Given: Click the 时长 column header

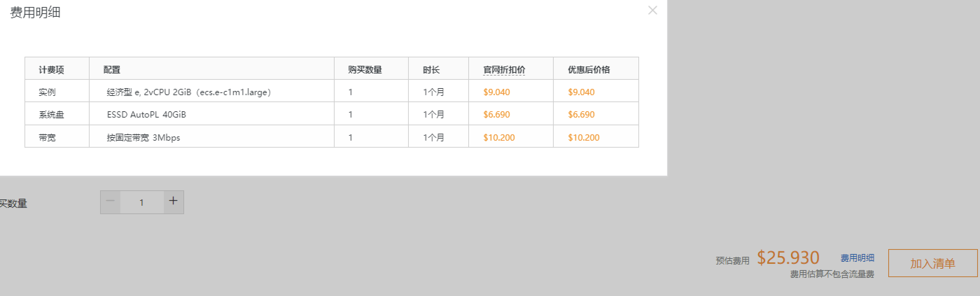Looking at the screenshot, I should [x=432, y=70].
